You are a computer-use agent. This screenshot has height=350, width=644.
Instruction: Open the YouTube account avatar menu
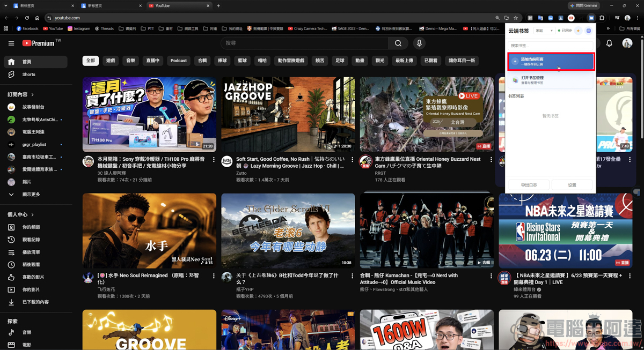pos(627,43)
